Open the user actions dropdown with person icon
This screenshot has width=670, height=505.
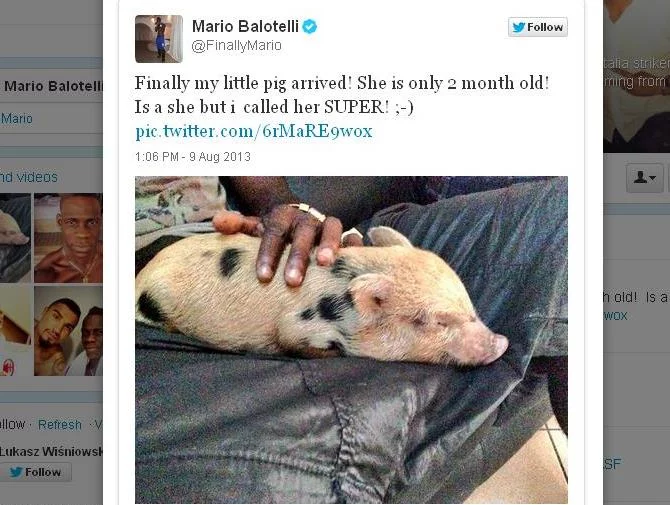pos(645,177)
